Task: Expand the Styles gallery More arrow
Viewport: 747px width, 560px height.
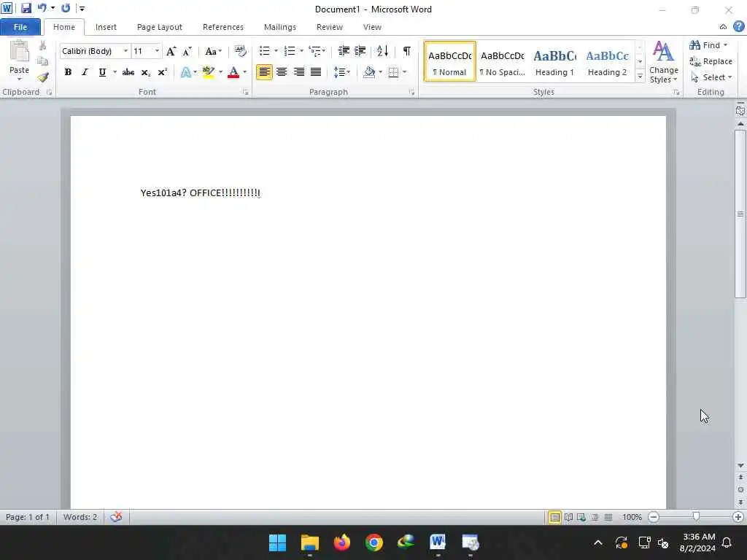Action: pos(640,76)
